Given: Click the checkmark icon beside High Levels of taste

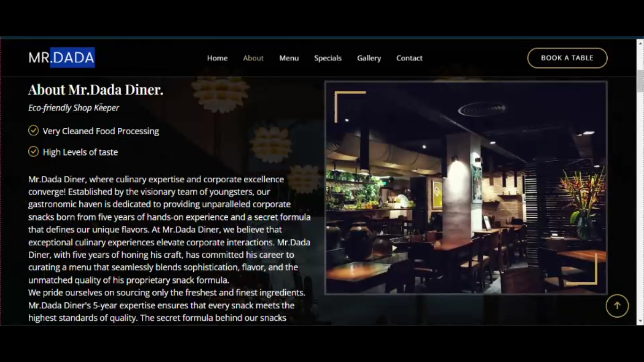Looking at the screenshot, I should pyautogui.click(x=33, y=151).
